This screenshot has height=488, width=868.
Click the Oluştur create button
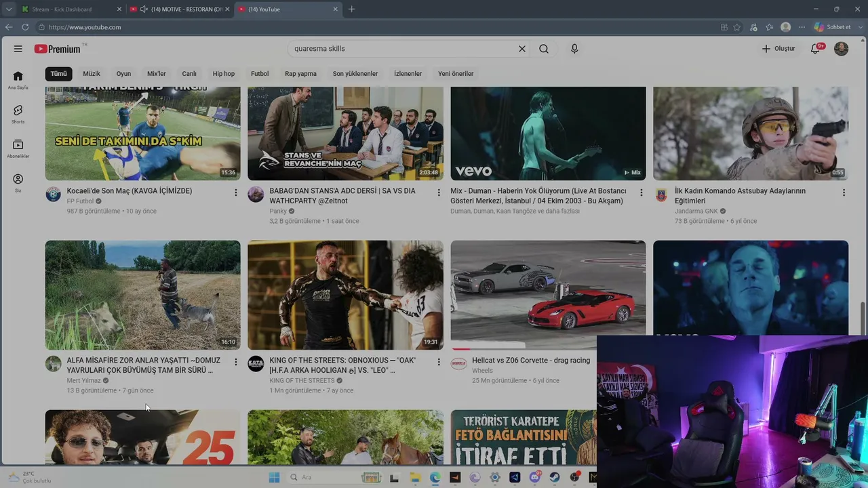point(778,49)
